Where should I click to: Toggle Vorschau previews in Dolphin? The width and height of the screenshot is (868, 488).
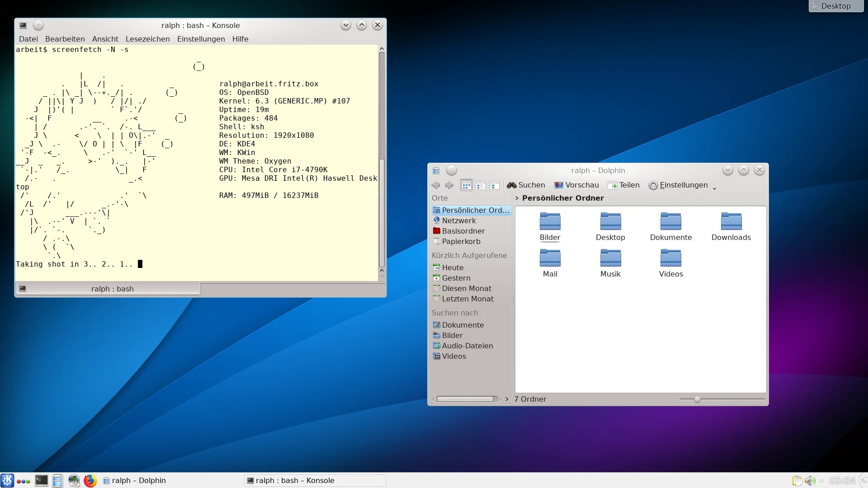[x=576, y=185]
